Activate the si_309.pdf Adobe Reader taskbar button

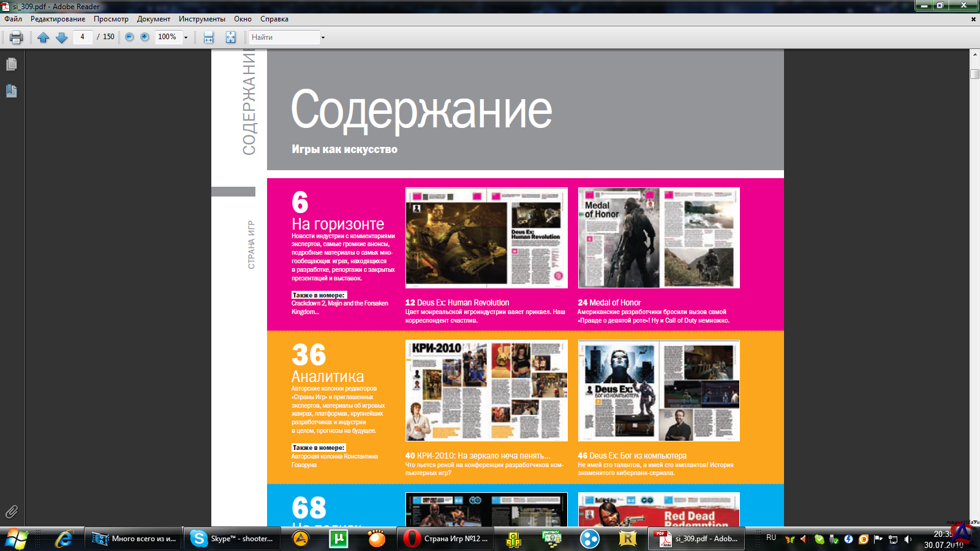tap(697, 539)
